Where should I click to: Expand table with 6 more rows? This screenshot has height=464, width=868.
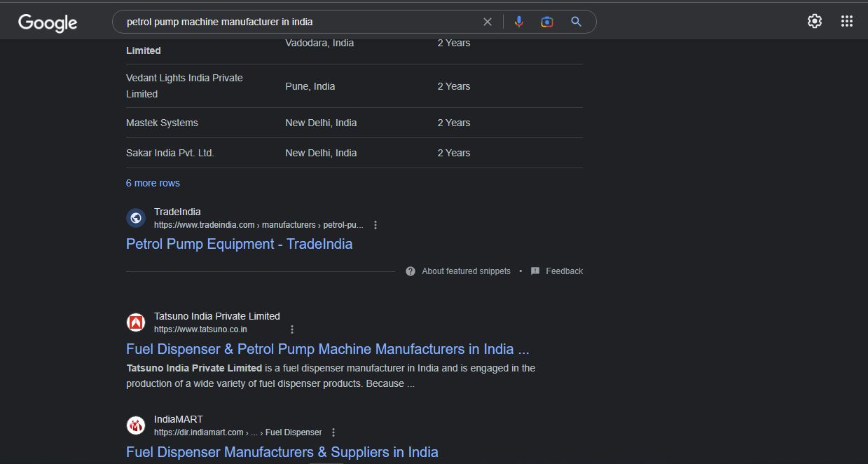tap(153, 183)
